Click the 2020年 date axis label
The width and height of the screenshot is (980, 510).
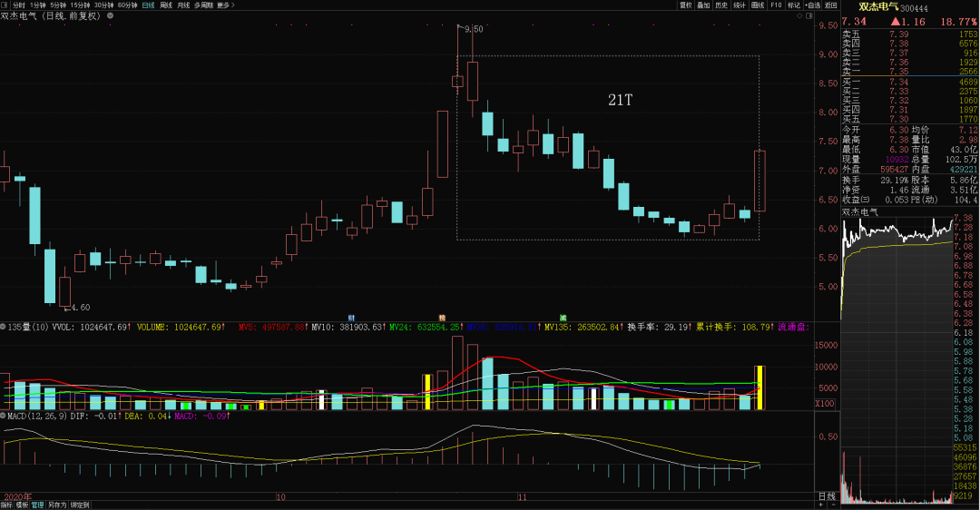[x=17, y=497]
